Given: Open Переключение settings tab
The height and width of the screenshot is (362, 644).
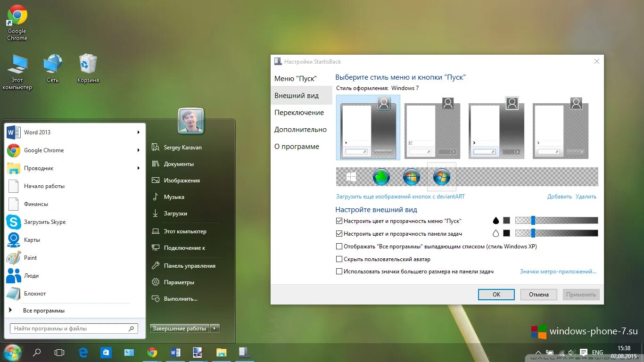Looking at the screenshot, I should coord(302,112).
